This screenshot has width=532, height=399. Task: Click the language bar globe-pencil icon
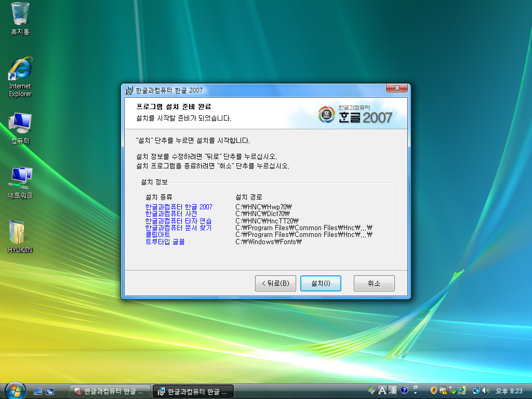(x=372, y=391)
